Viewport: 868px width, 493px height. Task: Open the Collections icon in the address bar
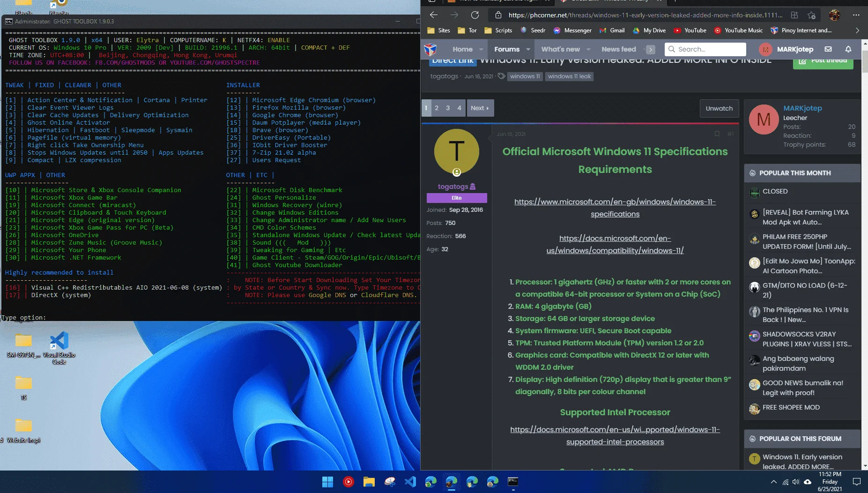pos(794,15)
